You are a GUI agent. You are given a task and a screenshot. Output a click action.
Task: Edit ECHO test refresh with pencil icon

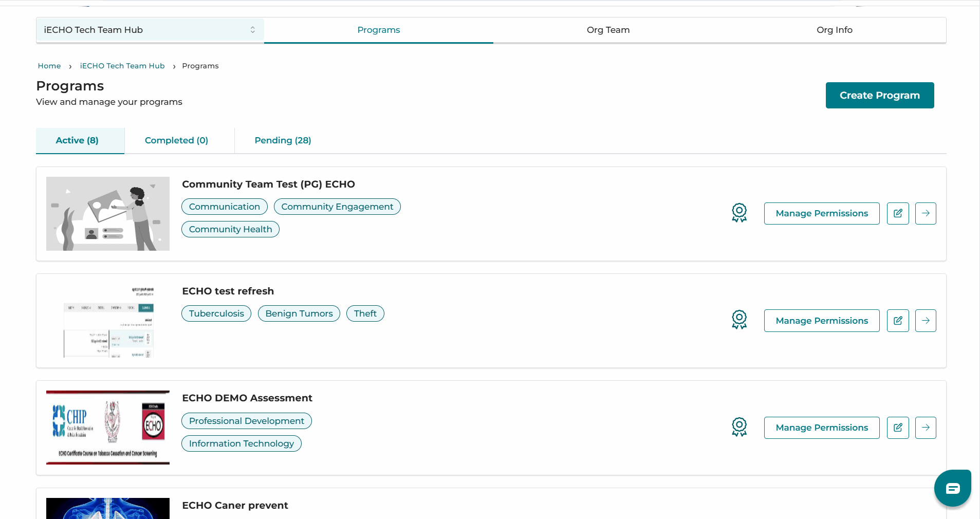pyautogui.click(x=898, y=321)
